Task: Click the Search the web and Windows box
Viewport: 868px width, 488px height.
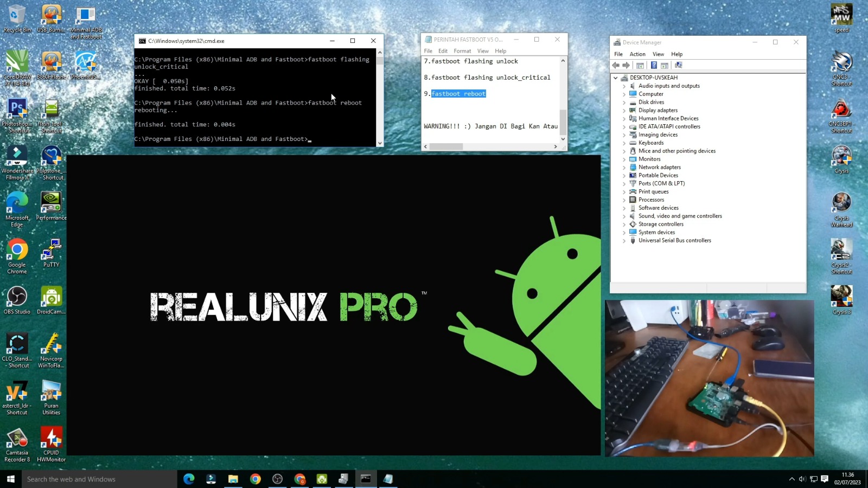Action: tap(99, 479)
